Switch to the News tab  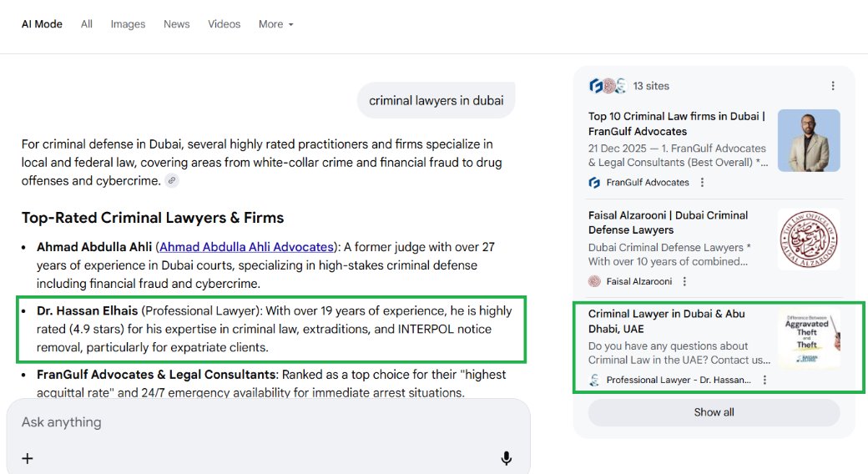pos(177,24)
